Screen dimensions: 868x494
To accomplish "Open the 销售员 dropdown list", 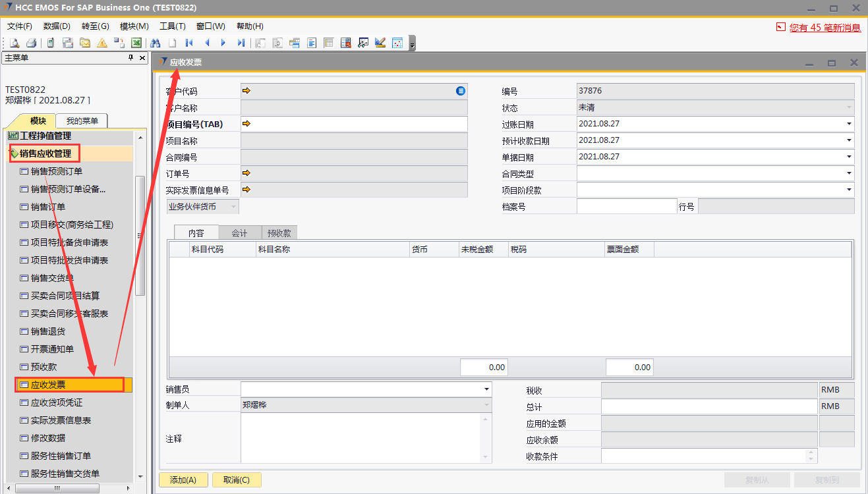I will click(486, 390).
